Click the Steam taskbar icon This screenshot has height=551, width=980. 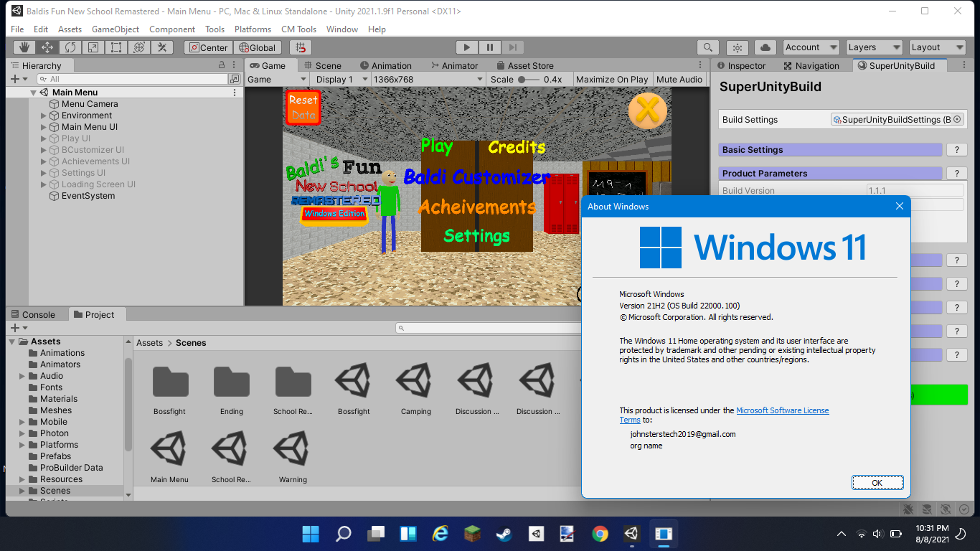coord(503,534)
